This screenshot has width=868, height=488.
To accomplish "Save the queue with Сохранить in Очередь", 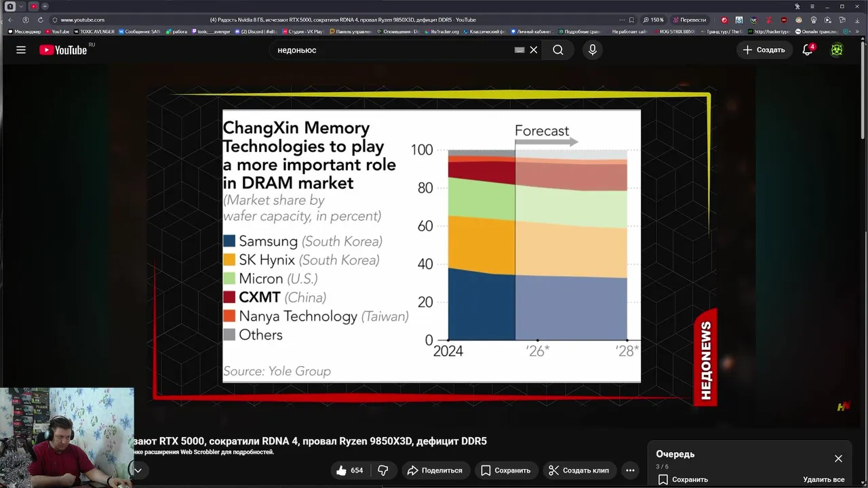I will pyautogui.click(x=683, y=479).
